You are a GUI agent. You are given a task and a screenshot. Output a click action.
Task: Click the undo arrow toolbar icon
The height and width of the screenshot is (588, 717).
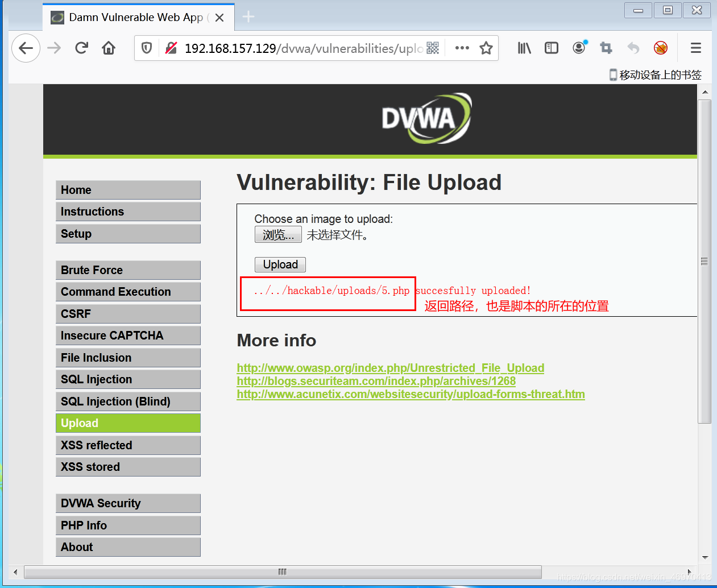tap(633, 48)
